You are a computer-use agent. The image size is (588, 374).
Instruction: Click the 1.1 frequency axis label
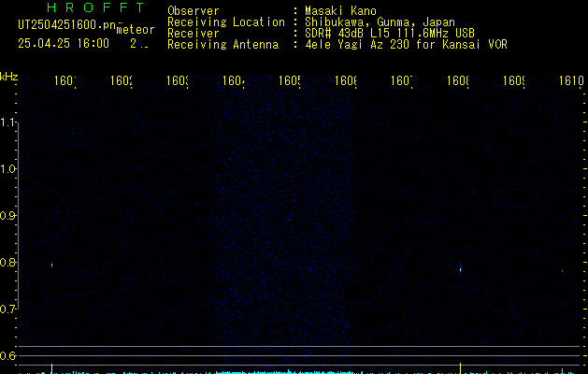point(8,122)
